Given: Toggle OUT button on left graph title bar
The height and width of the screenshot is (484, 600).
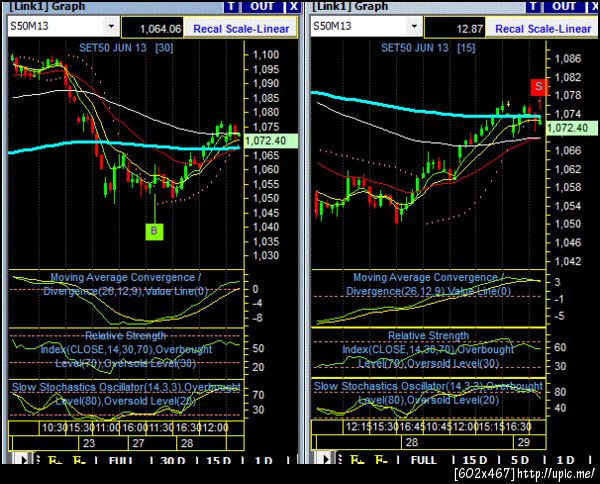Looking at the screenshot, I should pyautogui.click(x=262, y=6).
